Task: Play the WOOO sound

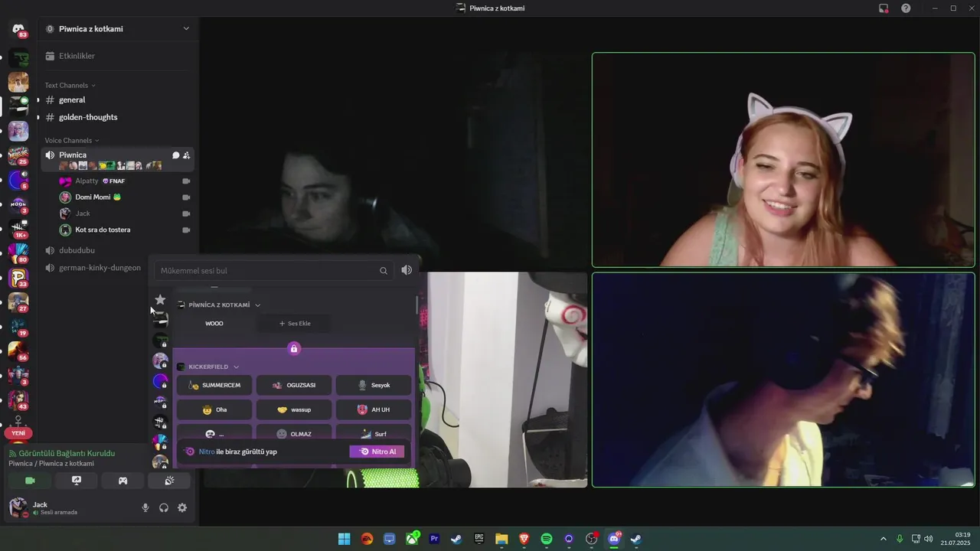Action: coord(214,323)
